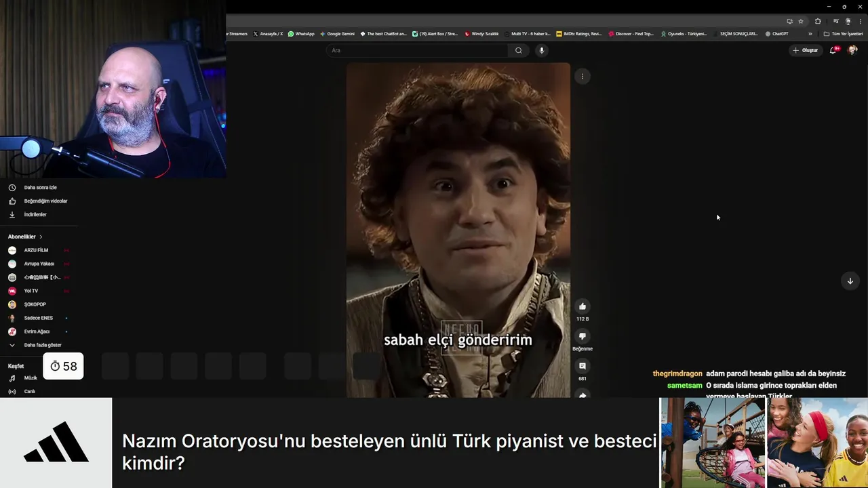Screen dimensions: 868x488
Task: Click the Beğenme dislike button
Action: tap(582, 336)
